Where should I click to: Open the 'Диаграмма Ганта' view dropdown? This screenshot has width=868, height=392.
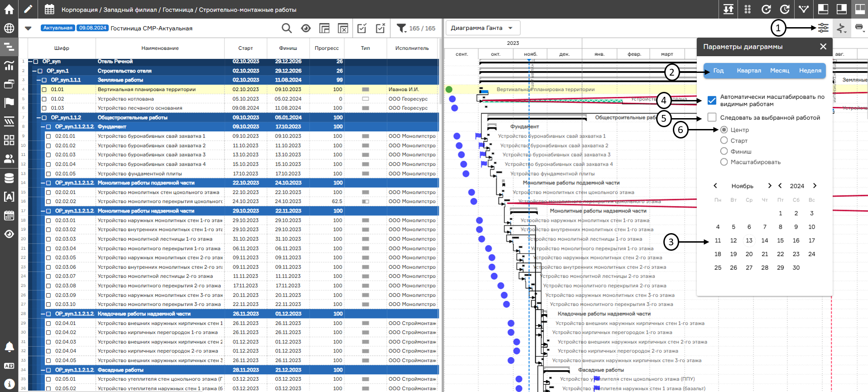point(483,28)
